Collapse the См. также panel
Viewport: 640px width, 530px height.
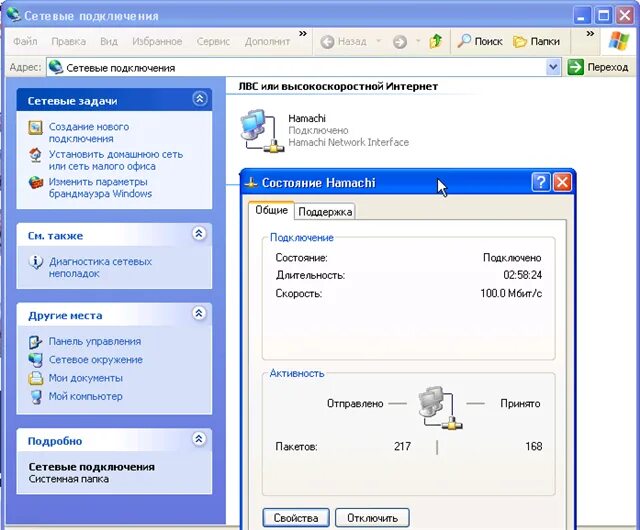[x=199, y=234]
